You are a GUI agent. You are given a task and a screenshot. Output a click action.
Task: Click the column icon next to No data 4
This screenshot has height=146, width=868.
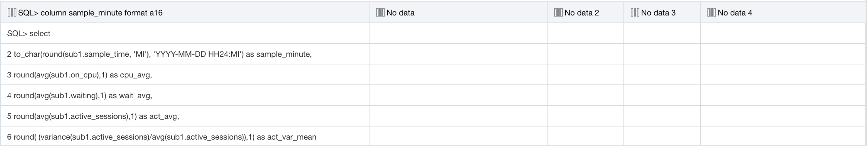coord(711,12)
